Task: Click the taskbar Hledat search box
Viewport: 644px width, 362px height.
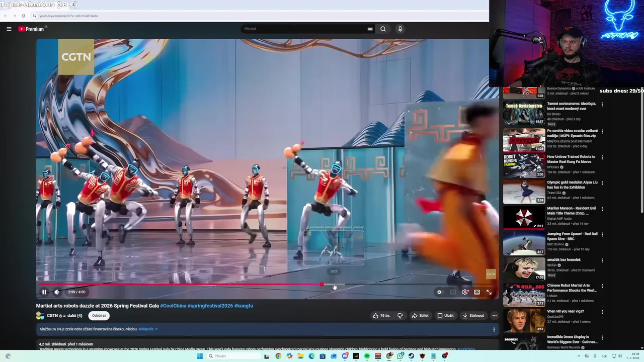Action: pyautogui.click(x=233, y=356)
